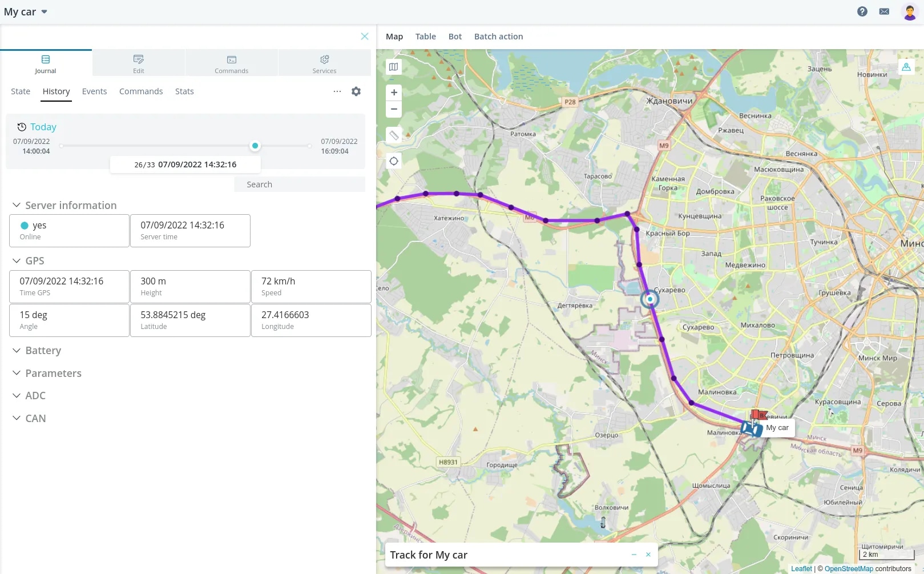This screenshot has height=574, width=924.
Task: Click the Search input field
Action: [300, 184]
